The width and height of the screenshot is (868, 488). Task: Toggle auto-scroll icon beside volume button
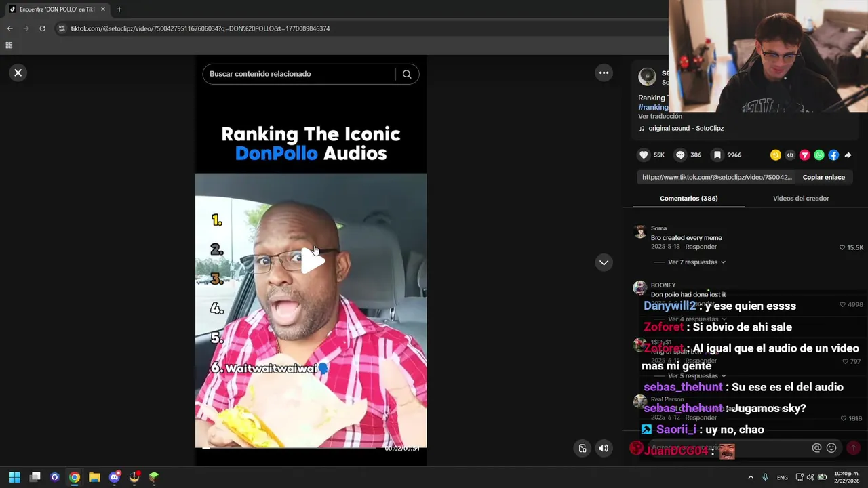pyautogui.click(x=583, y=448)
